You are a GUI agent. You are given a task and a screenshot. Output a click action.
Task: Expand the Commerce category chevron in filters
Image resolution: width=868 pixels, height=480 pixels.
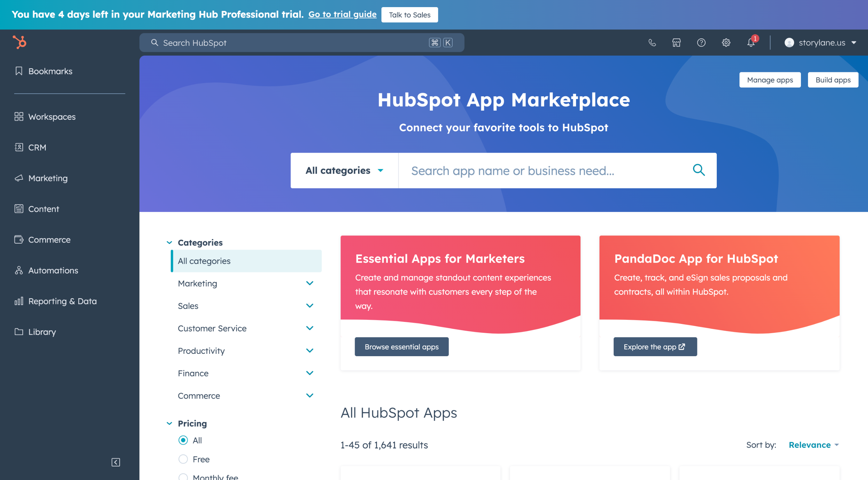pyautogui.click(x=310, y=396)
